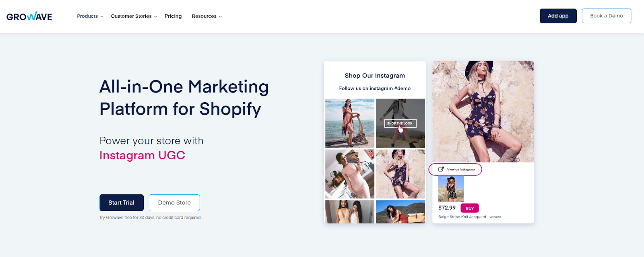Screen dimensions: 644x257
Task: Open the Demo Store
Action: pos(174,203)
